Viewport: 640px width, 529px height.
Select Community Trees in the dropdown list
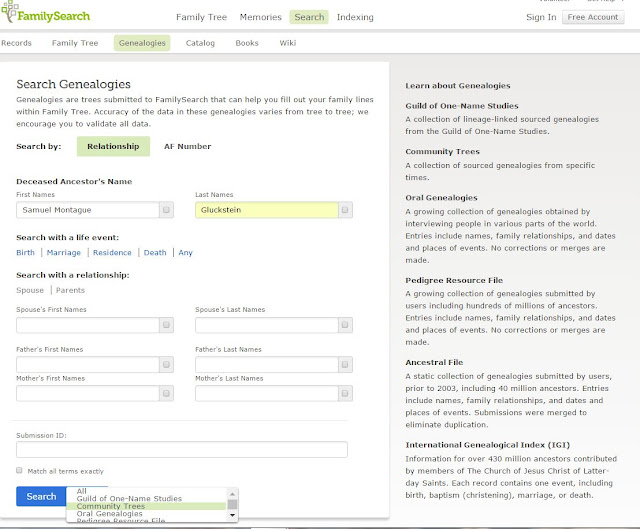(x=111, y=506)
